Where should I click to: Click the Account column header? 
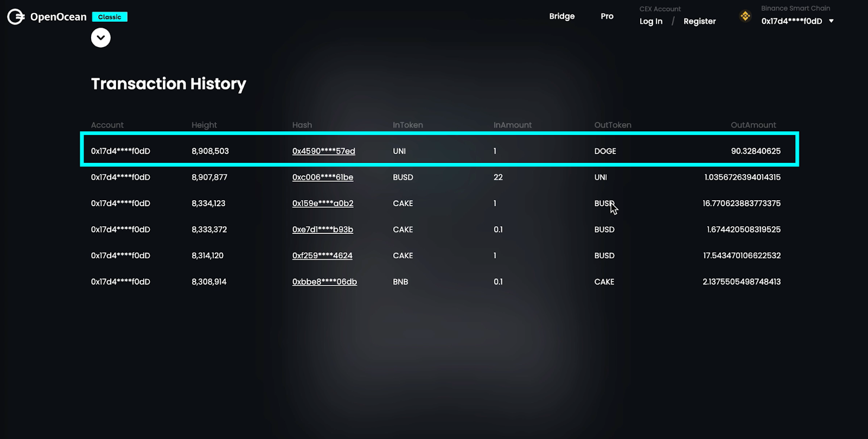[x=107, y=125]
